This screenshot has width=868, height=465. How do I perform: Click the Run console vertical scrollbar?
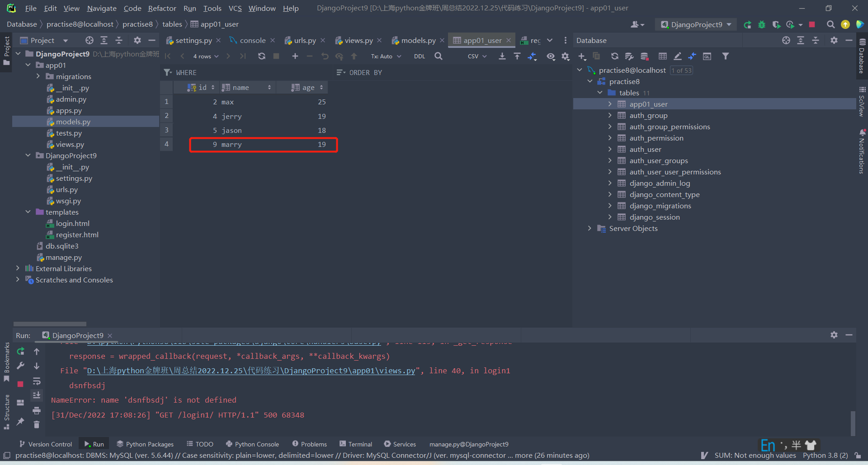(x=853, y=423)
